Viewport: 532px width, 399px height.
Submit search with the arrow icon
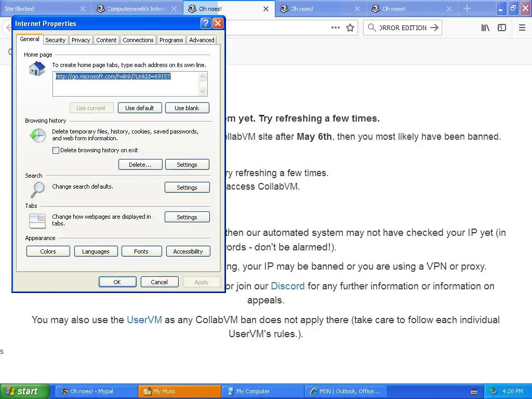click(x=434, y=28)
